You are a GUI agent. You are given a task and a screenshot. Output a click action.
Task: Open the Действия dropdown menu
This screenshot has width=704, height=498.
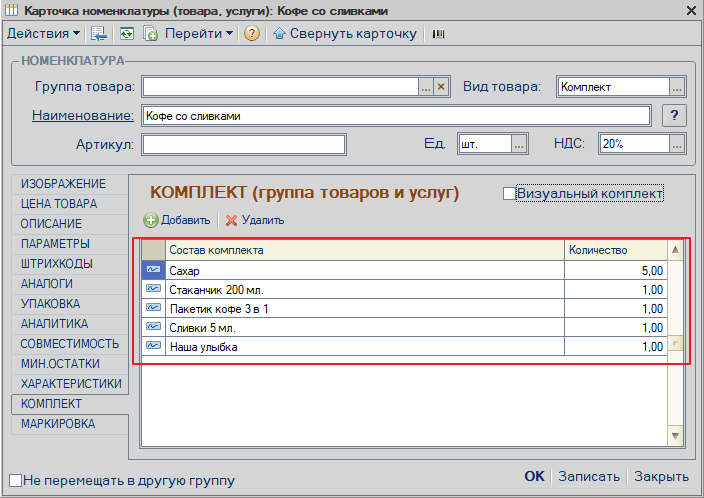tap(43, 34)
